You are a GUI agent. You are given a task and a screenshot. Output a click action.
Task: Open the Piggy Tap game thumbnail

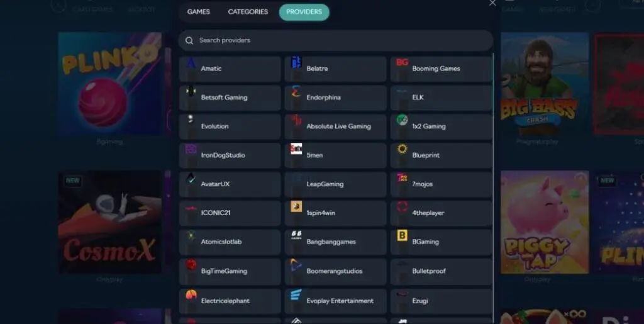click(x=545, y=222)
